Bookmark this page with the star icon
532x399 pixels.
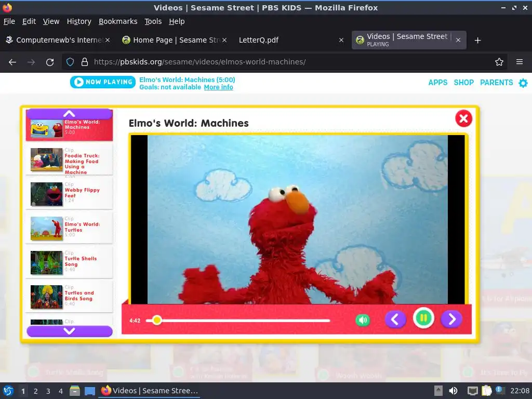tap(499, 62)
